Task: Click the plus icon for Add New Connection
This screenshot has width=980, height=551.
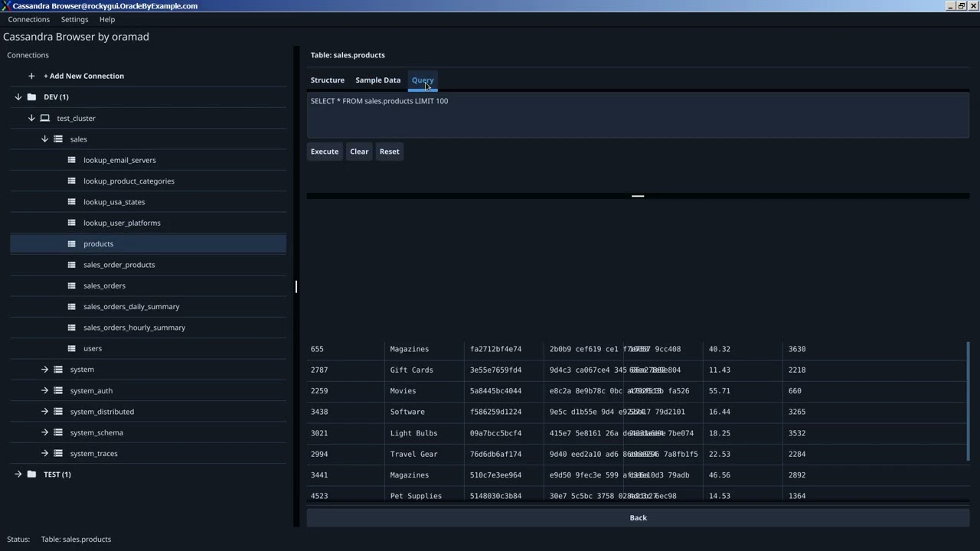Action: (x=31, y=76)
